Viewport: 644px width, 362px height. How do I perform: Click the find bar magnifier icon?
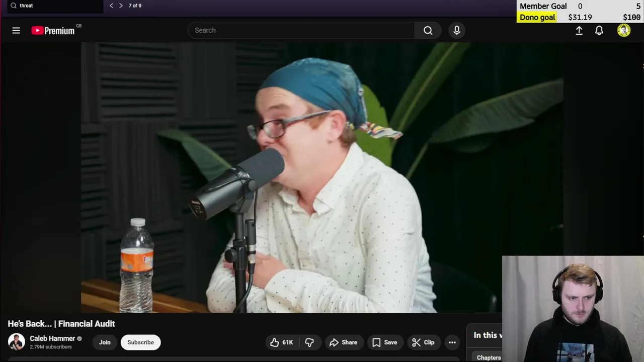tap(14, 6)
